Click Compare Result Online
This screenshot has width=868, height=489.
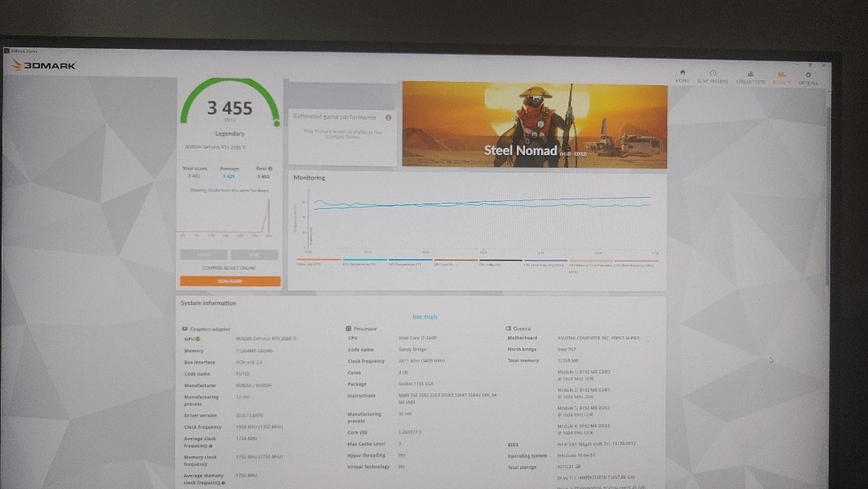(229, 268)
